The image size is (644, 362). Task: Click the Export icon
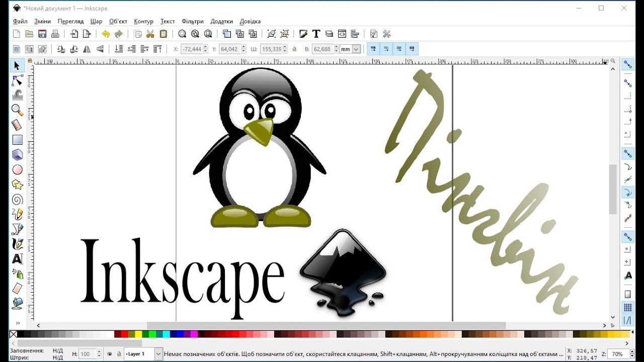coord(87,34)
